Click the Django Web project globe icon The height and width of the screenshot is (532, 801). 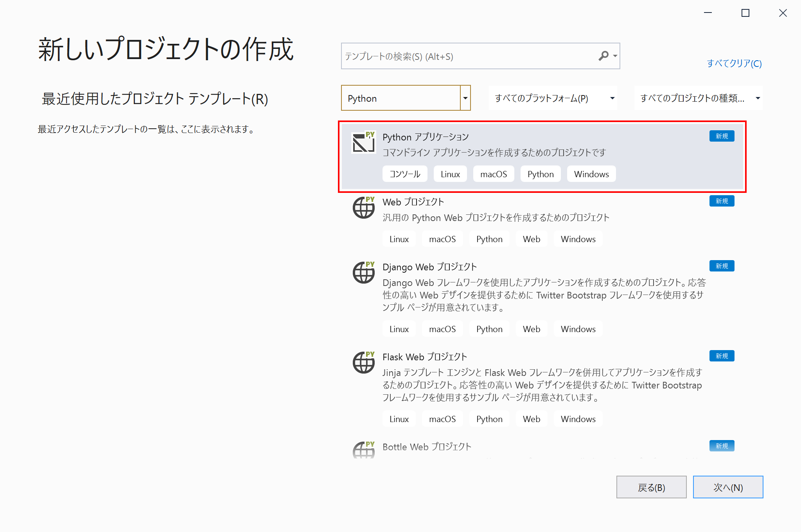pyautogui.click(x=363, y=273)
